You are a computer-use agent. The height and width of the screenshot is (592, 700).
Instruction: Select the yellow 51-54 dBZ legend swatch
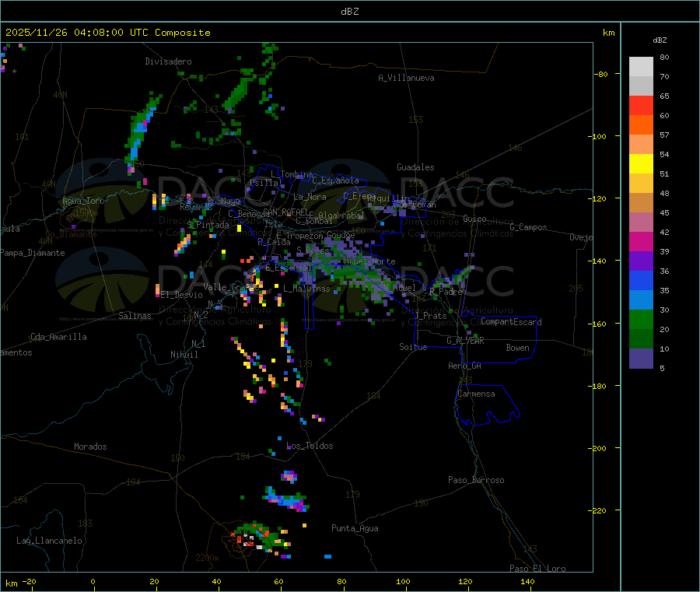pos(641,164)
